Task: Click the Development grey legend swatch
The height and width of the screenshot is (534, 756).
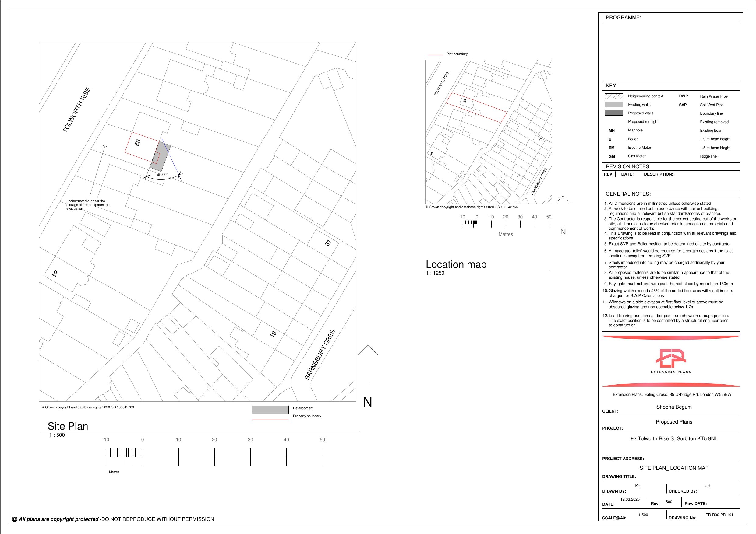Action: (270, 410)
